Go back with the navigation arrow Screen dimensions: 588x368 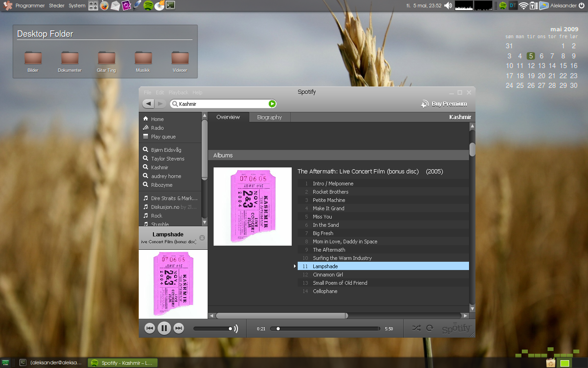click(148, 104)
